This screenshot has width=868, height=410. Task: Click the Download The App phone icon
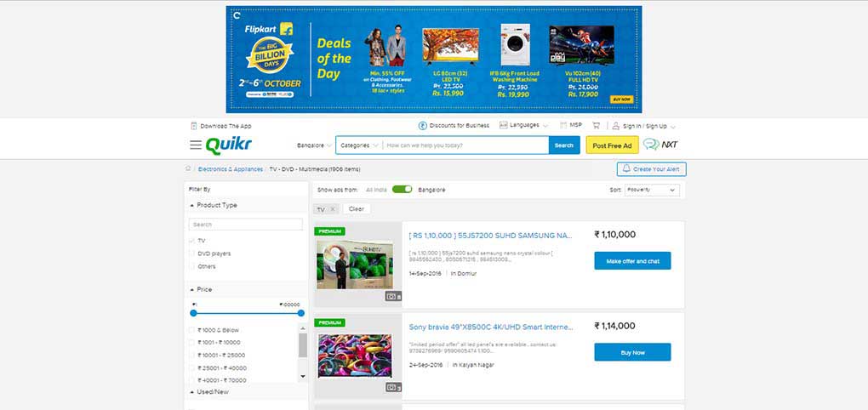[194, 126]
